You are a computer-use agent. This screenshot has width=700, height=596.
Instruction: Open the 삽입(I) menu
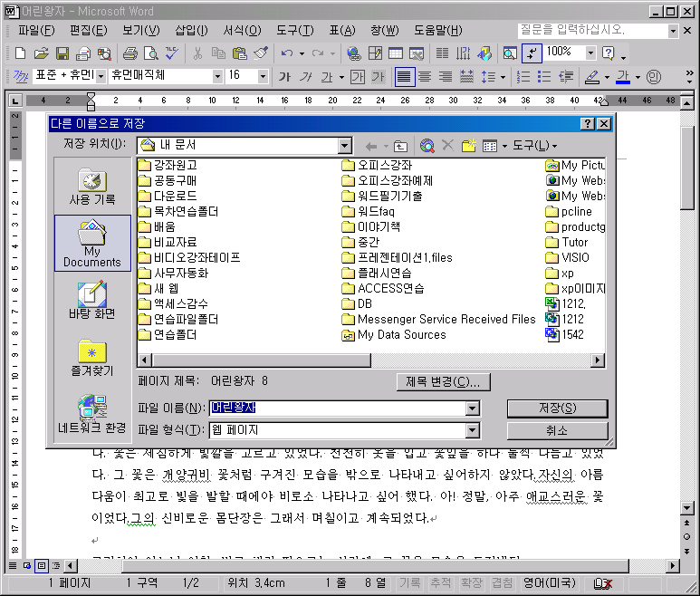[191, 31]
